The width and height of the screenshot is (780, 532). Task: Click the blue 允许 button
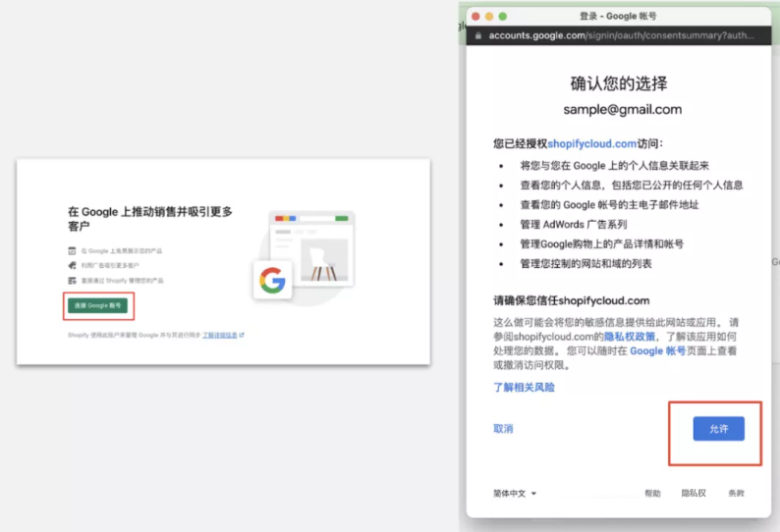tap(718, 429)
